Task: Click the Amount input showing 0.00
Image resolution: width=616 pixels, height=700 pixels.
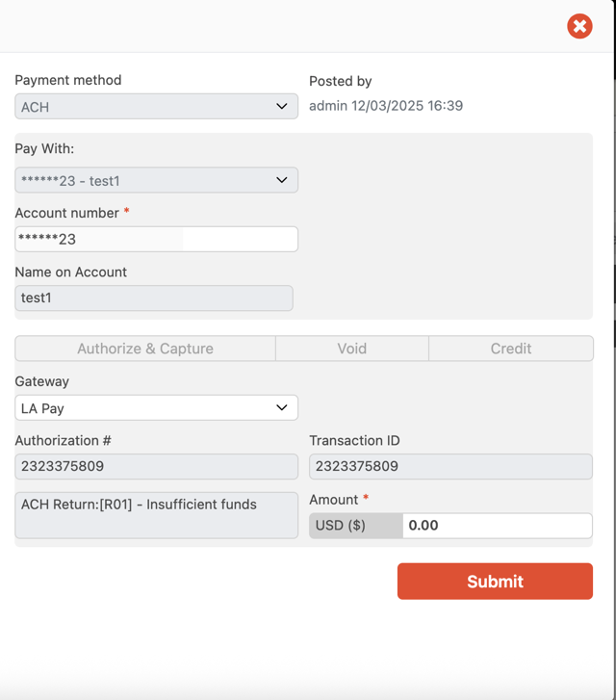Action: [496, 526]
